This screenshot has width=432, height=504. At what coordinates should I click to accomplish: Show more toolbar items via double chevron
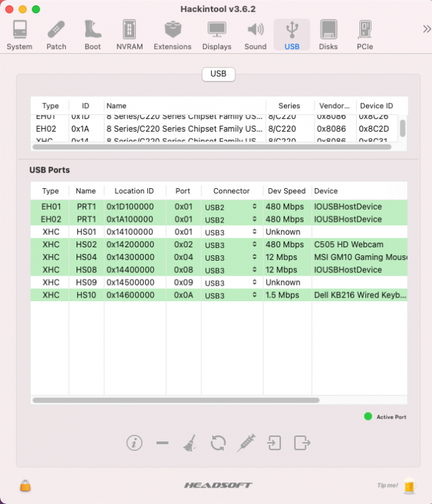pos(427,30)
